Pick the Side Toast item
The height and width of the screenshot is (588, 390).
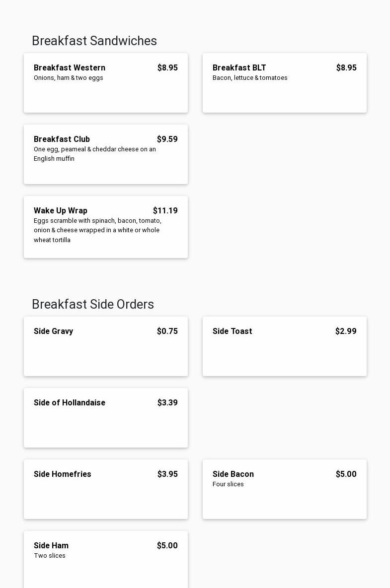285,346
